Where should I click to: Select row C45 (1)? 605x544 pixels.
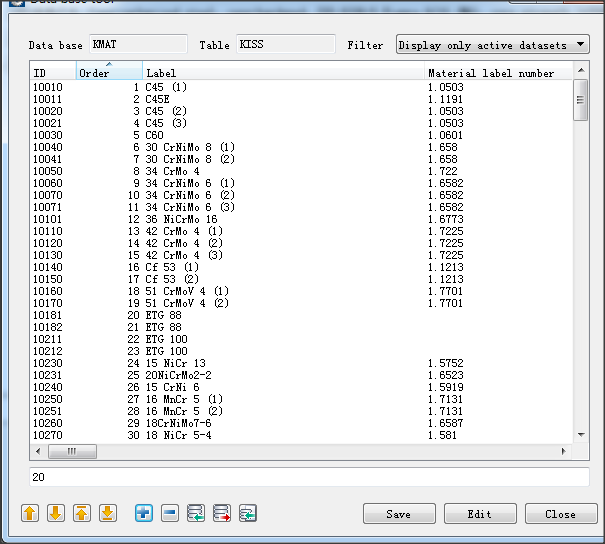tap(301, 87)
